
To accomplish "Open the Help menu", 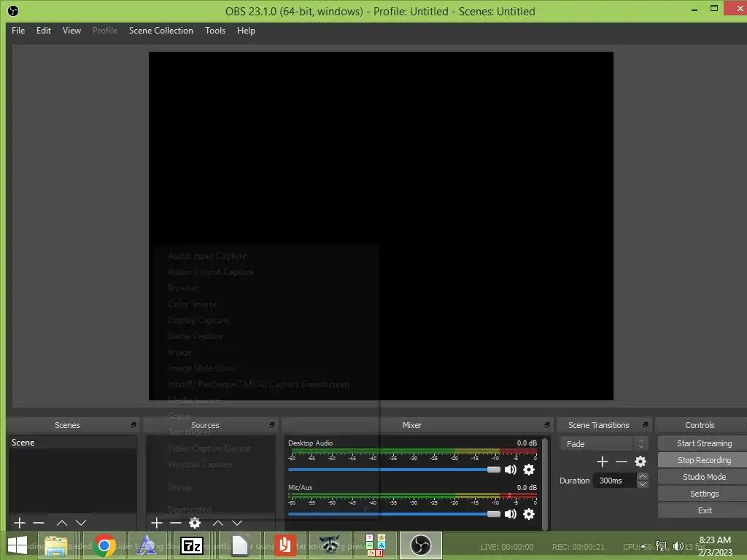I will coord(246,31).
